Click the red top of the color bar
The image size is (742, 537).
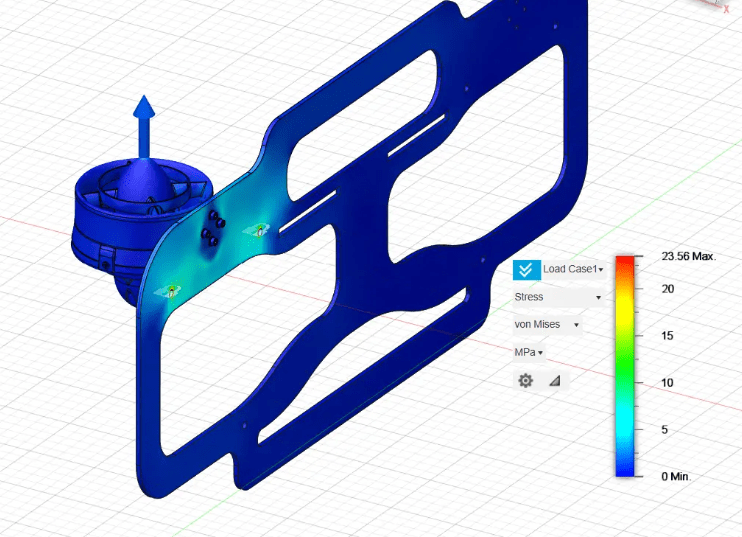pyautogui.click(x=625, y=262)
